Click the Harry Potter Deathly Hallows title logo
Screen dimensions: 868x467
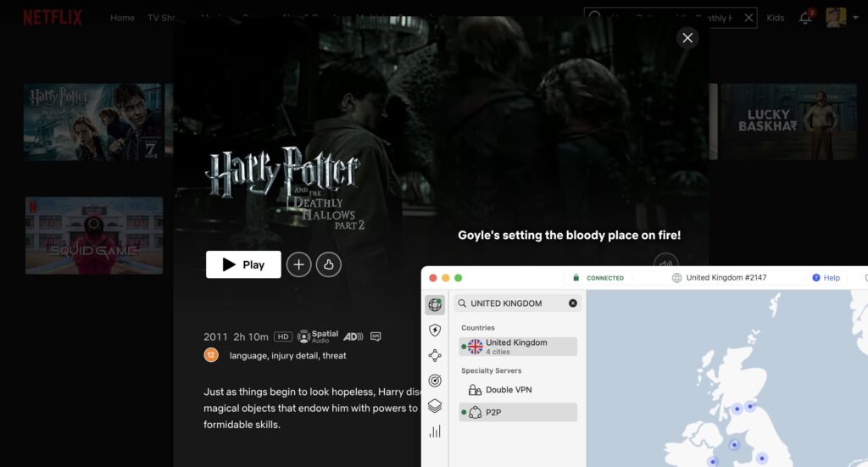285,188
